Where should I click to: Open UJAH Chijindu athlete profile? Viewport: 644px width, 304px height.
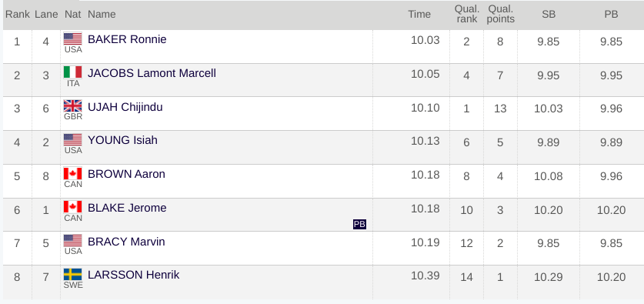coord(125,107)
